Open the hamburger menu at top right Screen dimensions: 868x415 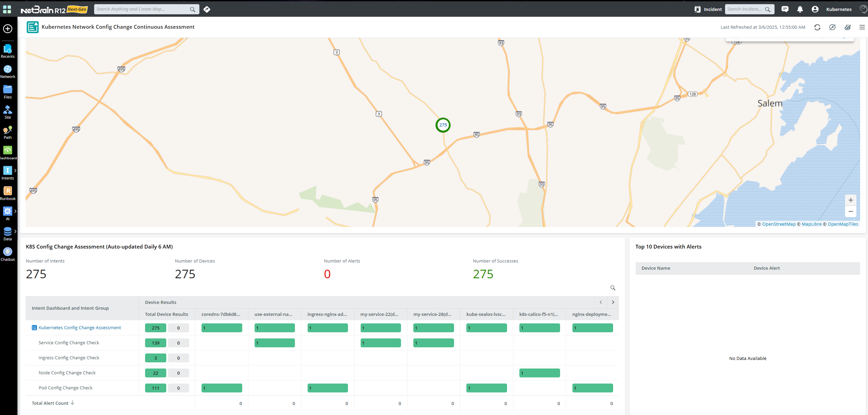[862, 27]
